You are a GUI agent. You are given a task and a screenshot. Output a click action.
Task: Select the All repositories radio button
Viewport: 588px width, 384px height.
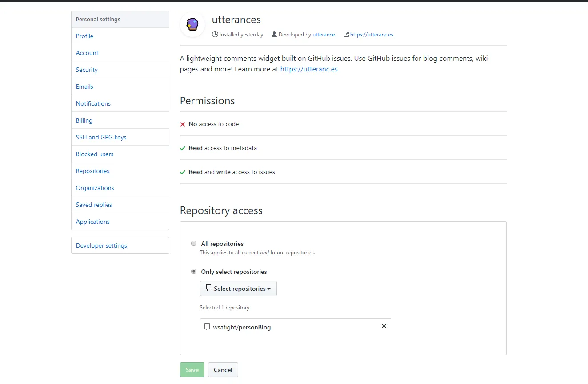(x=194, y=243)
